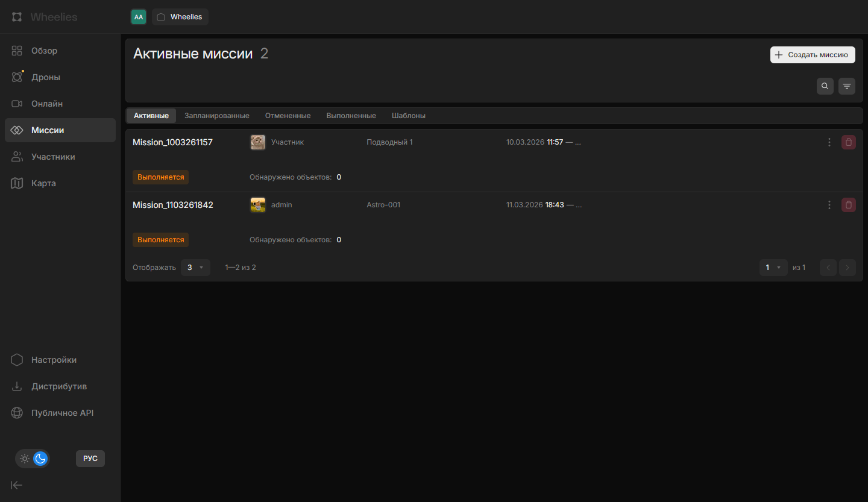Open the missions filter icon
This screenshot has width=868, height=502.
pyautogui.click(x=847, y=86)
